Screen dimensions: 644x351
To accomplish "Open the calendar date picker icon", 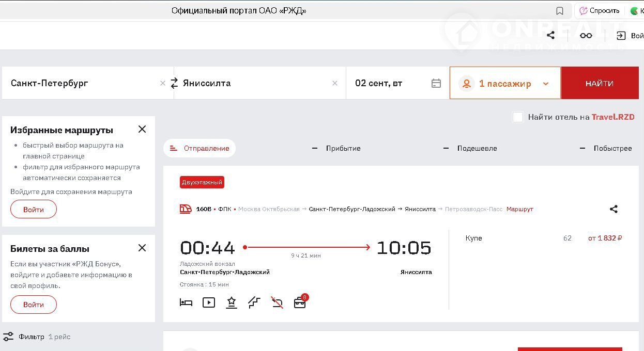I will (436, 83).
